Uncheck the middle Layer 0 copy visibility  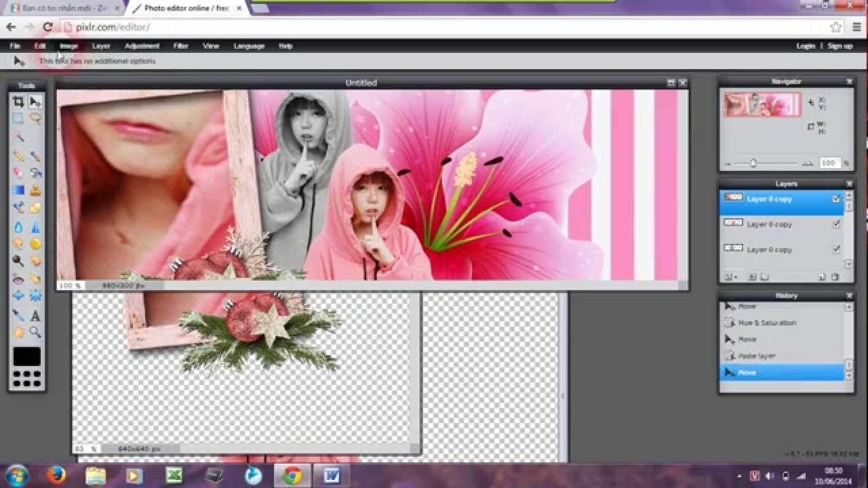point(836,224)
